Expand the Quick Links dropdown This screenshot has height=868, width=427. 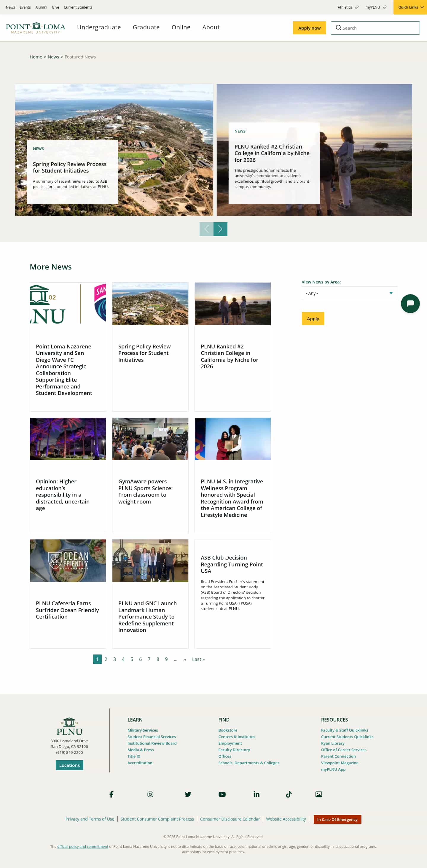click(x=410, y=7)
